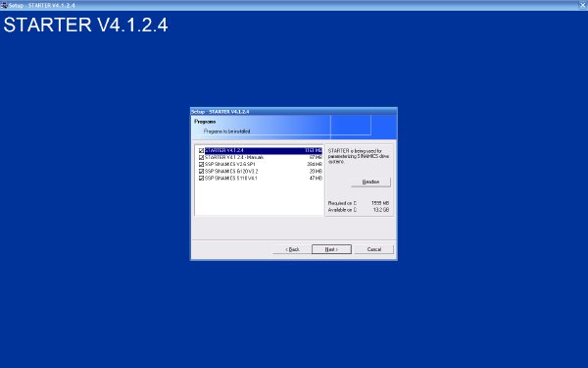Click the 47 MB size value
The image size is (588, 368).
316,179
